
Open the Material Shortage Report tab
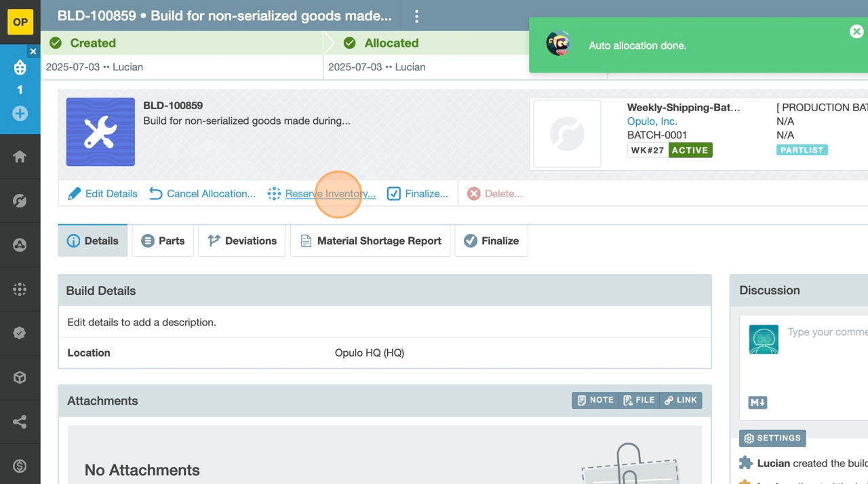point(370,241)
